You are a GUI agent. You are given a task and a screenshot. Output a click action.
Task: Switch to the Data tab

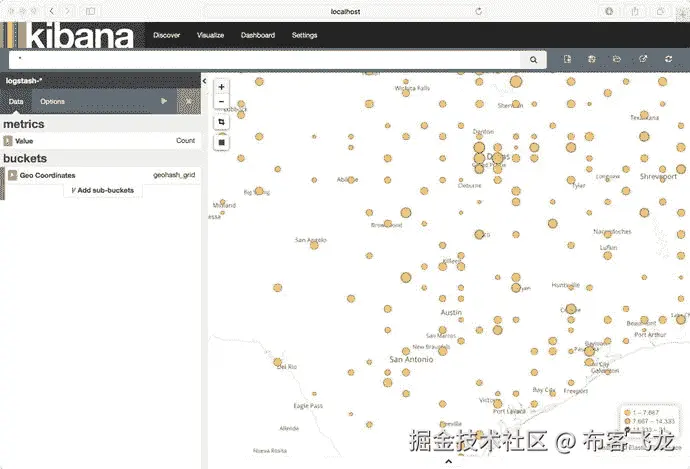(16, 102)
